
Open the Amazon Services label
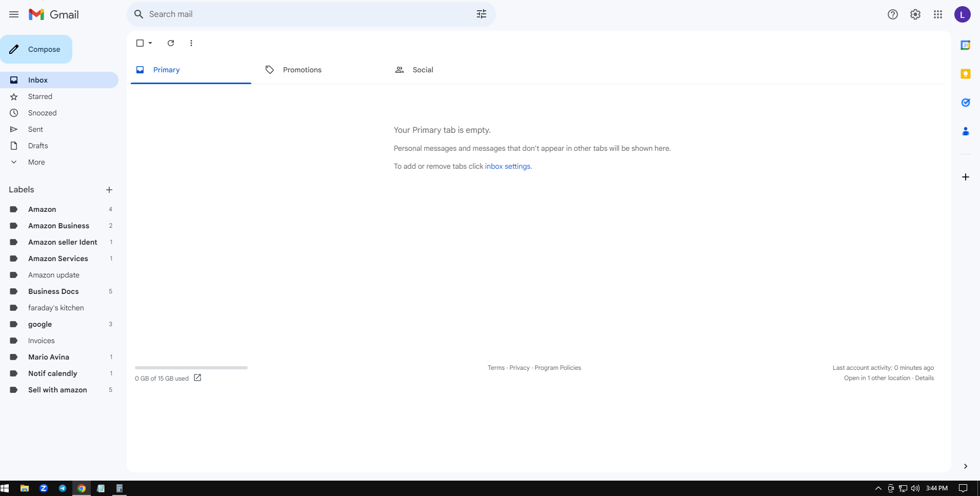pyautogui.click(x=59, y=259)
